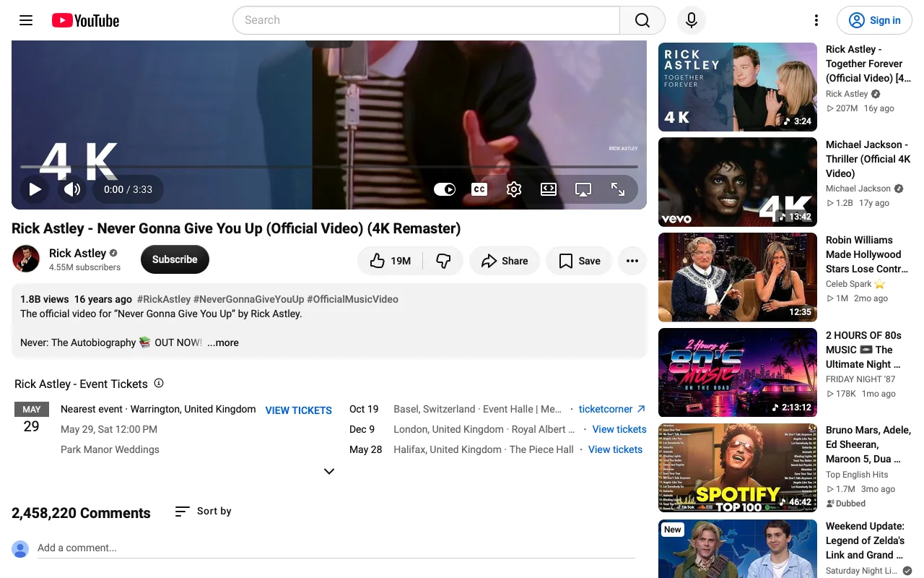Open the hamburger guide menu
Viewport: 924px width, 578px height.
26,20
